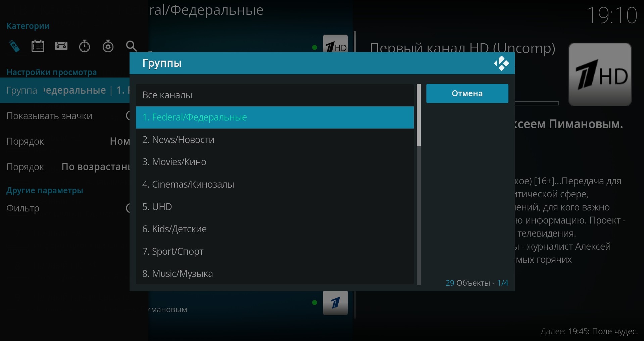Click the large Первый канал HD logo
This screenshot has width=644, height=341.
tap(600, 75)
